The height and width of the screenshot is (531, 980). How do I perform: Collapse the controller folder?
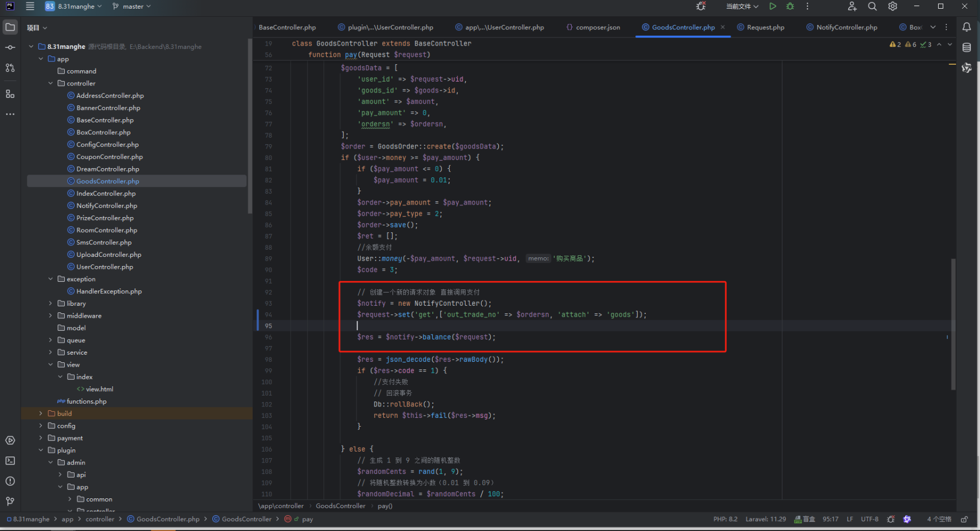[51, 83]
